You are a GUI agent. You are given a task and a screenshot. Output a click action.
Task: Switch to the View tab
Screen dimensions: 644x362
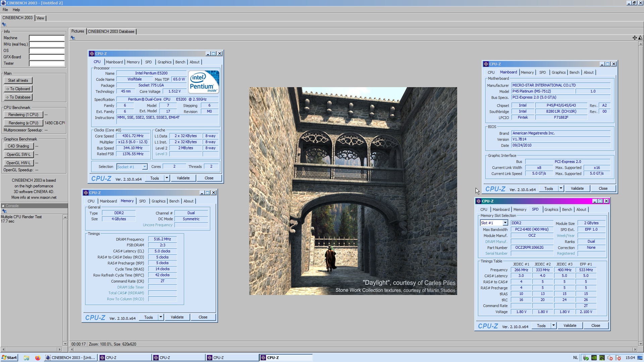click(40, 18)
